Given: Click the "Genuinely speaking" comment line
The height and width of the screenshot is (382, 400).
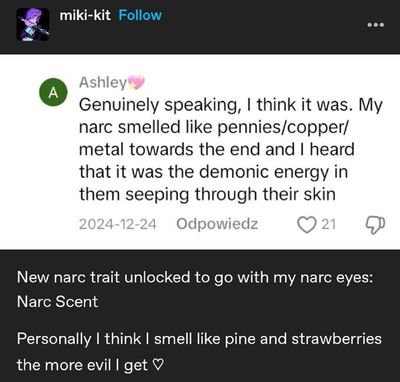Looking at the screenshot, I should point(231,105).
